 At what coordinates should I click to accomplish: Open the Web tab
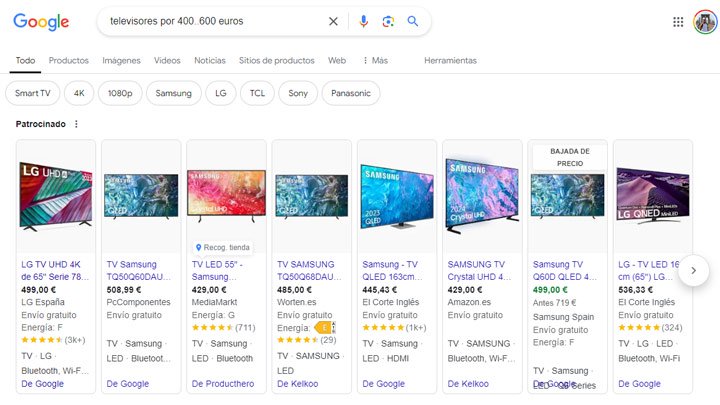[337, 61]
